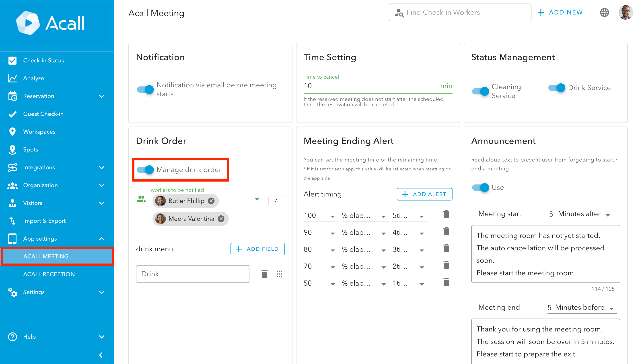Go to Workspaces in sidebar
This screenshot has height=364, width=642.
pyautogui.click(x=39, y=132)
